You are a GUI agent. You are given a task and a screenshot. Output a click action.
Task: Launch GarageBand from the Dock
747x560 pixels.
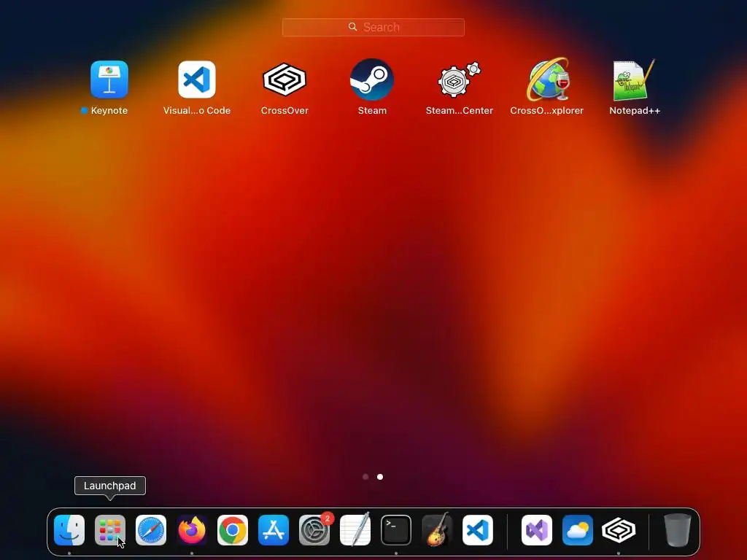(437, 529)
